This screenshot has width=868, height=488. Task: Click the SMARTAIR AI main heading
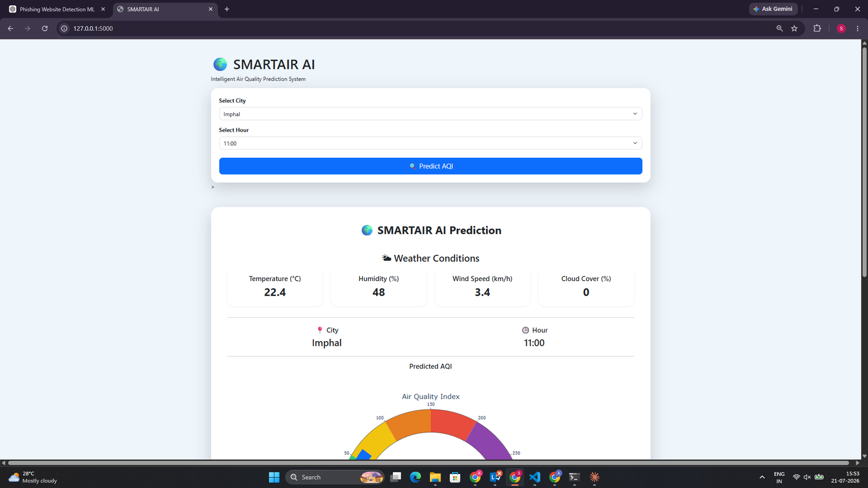coord(273,65)
